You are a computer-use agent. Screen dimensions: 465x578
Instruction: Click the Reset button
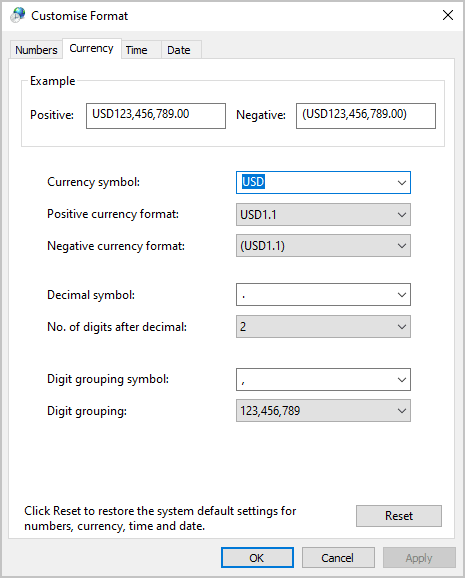point(399,516)
